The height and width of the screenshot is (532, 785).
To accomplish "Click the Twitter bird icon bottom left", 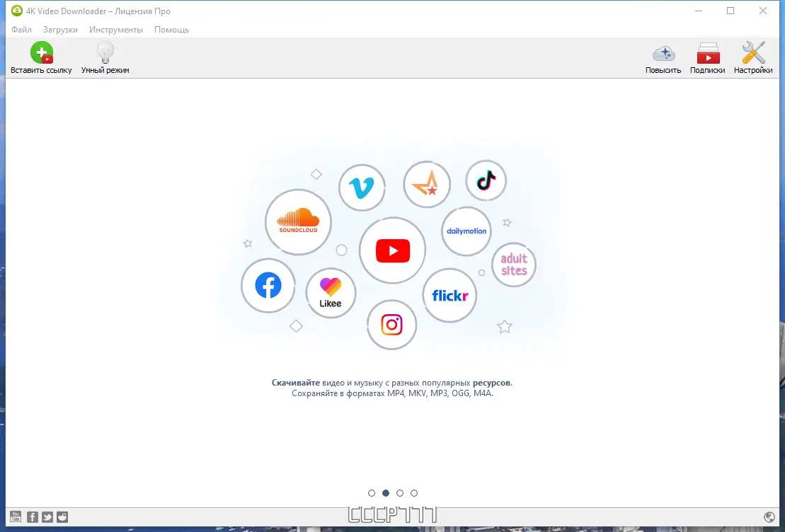I will coord(47,516).
